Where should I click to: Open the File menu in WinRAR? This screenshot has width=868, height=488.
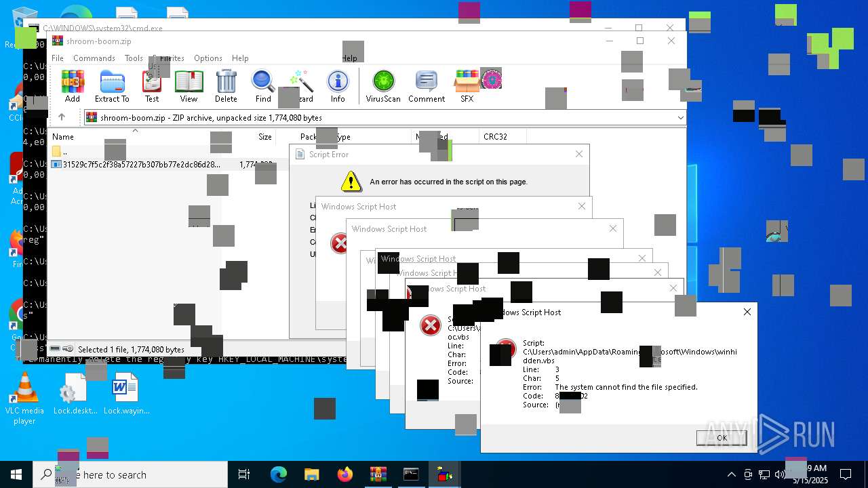click(58, 58)
